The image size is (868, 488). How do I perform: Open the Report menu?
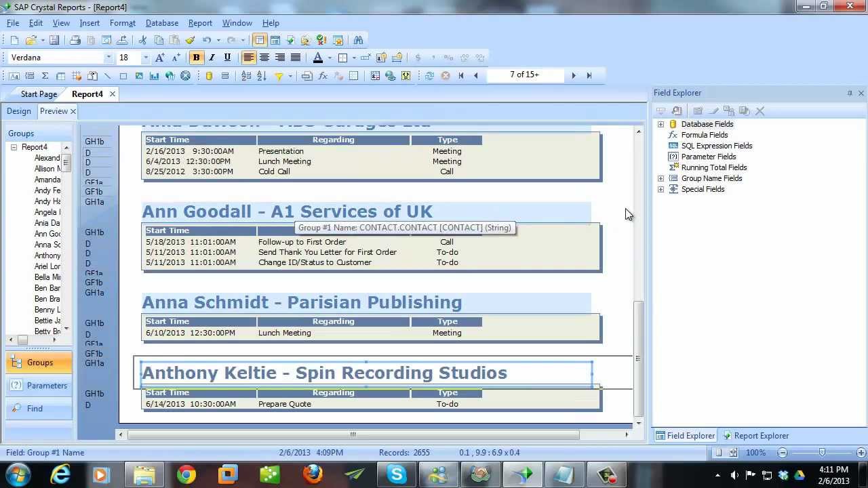(x=200, y=23)
